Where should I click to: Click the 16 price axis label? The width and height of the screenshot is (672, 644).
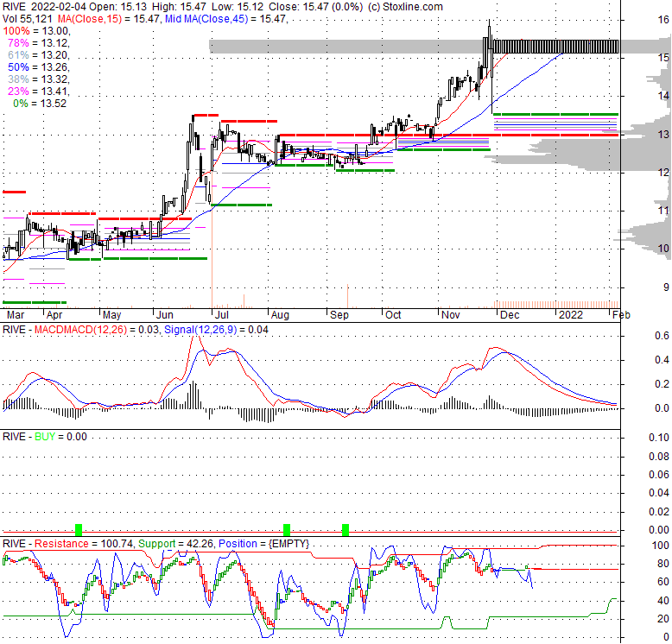coord(663,19)
